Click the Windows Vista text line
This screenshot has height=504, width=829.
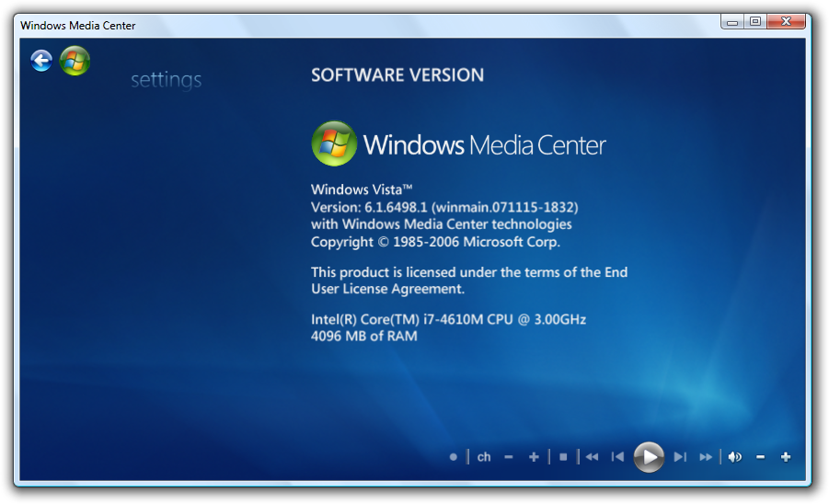coord(362,189)
